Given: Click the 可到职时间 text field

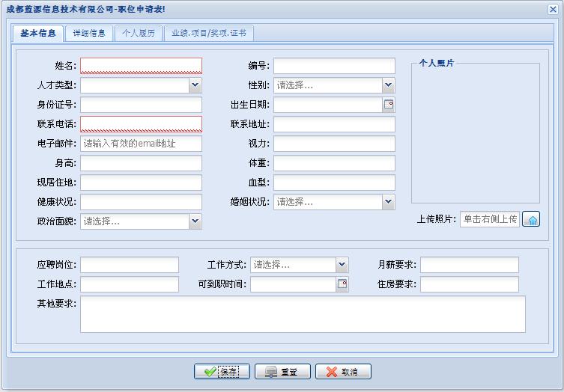Looking at the screenshot, I should coord(293,284).
